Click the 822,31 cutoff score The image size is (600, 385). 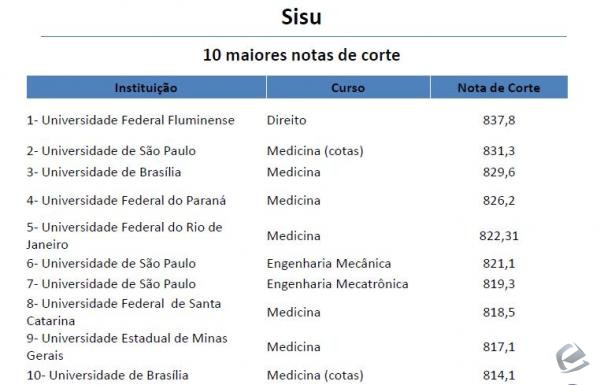[499, 236]
